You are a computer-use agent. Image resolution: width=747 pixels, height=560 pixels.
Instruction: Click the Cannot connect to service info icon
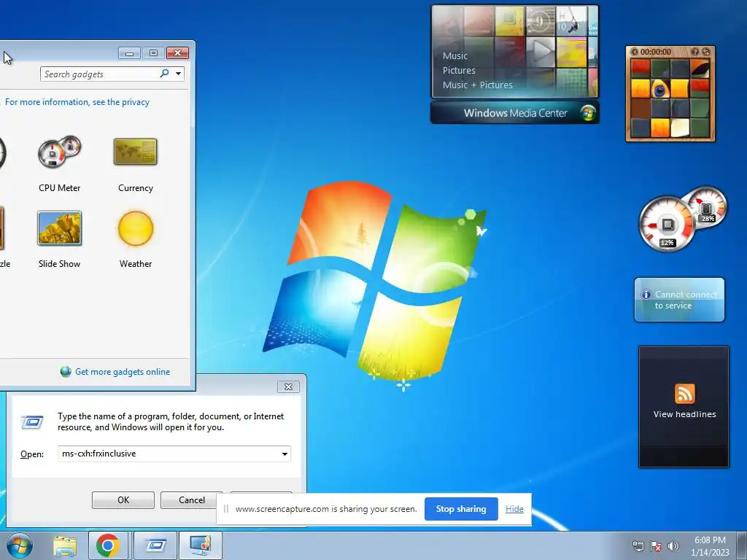pos(646,295)
